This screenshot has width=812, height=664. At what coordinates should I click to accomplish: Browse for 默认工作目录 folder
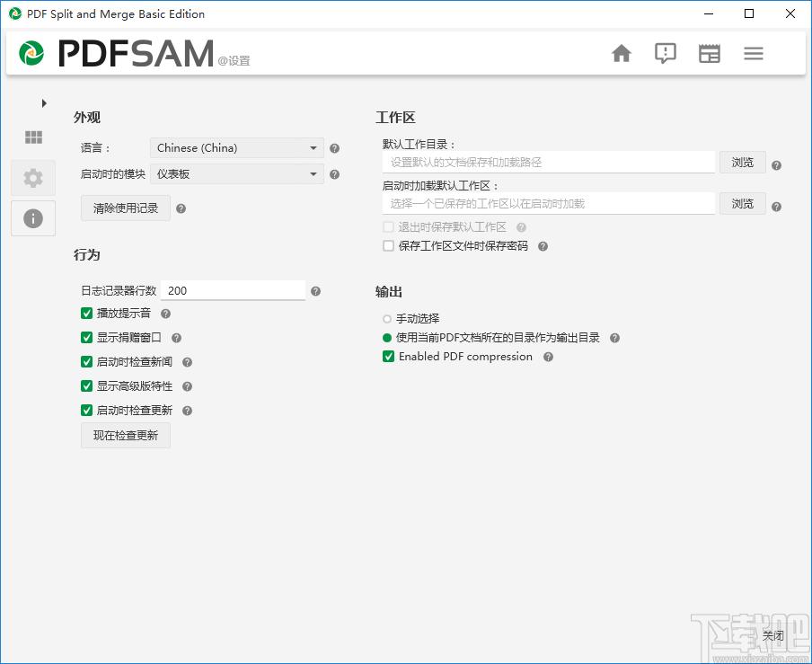tap(742, 162)
